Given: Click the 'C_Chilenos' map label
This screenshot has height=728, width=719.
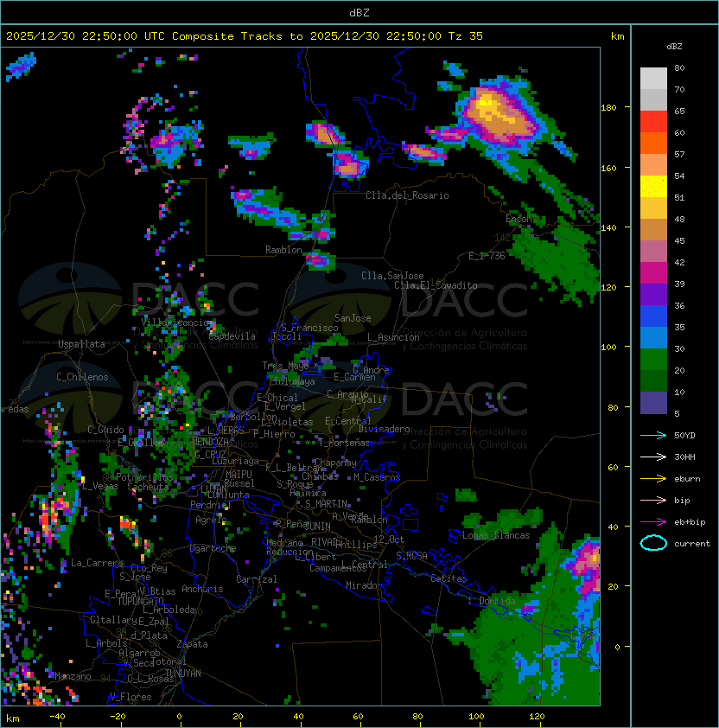Looking at the screenshot, I should tap(82, 377).
